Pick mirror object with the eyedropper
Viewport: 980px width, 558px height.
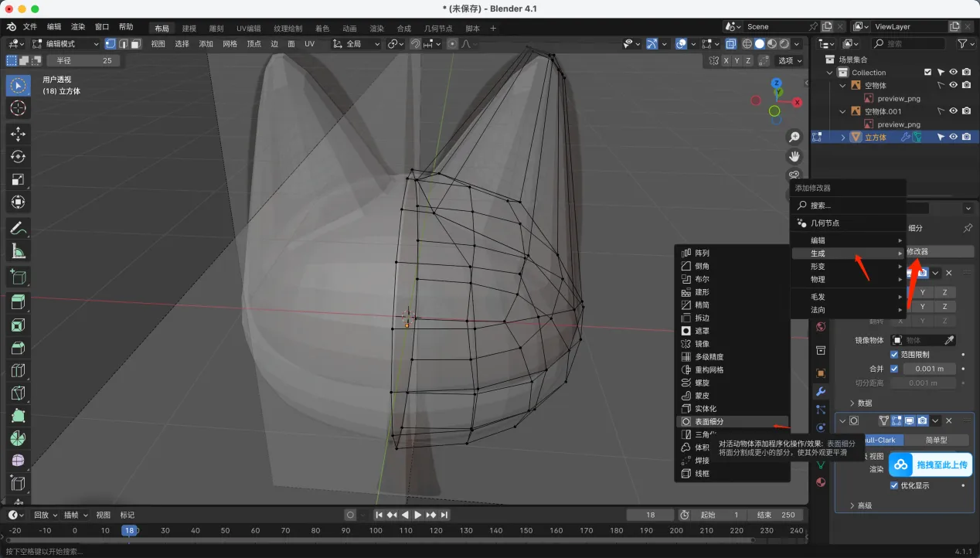click(950, 340)
